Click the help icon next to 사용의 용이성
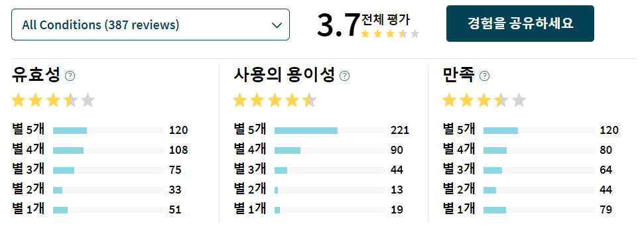The width and height of the screenshot is (644, 240). click(x=345, y=76)
